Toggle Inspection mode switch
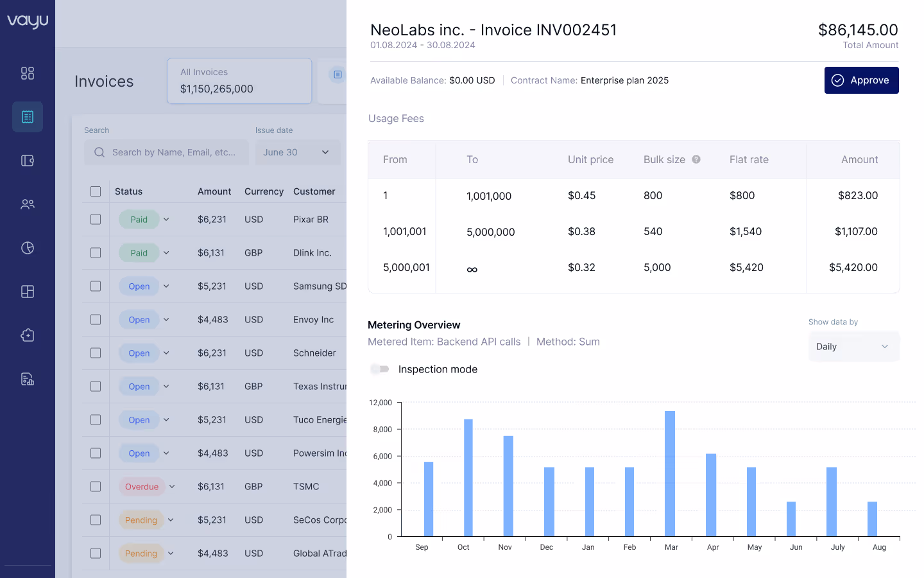The height and width of the screenshot is (578, 924). [x=380, y=369]
